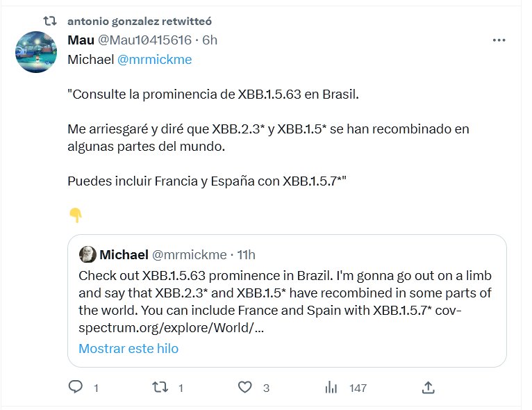Click Michael's small avatar in quoted tweet
This screenshot has height=410, width=532.
coord(88,254)
